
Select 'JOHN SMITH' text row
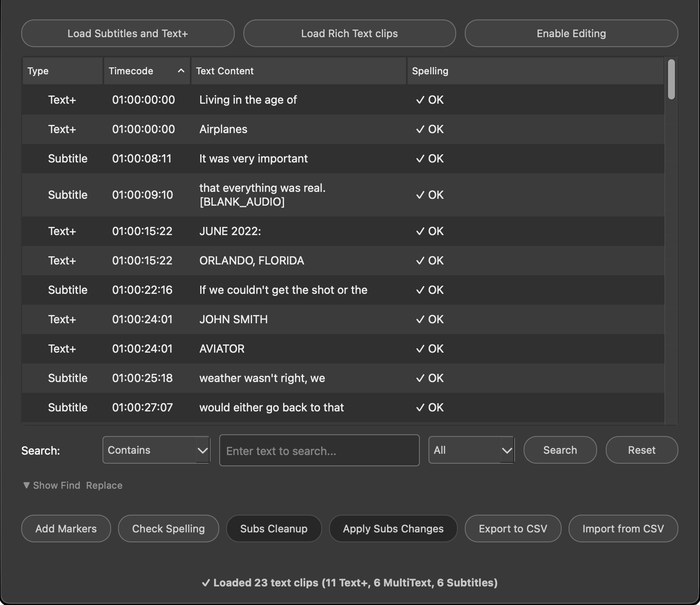tap(343, 319)
